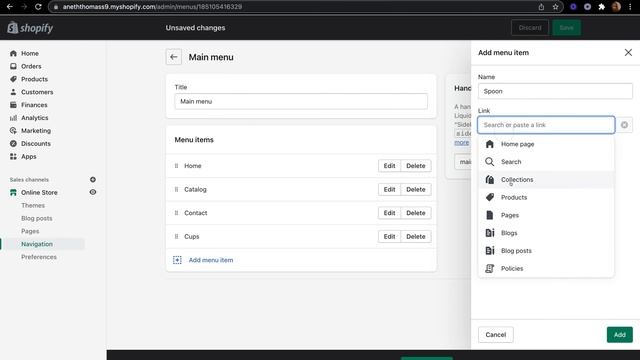Close the Add menu item panel

click(628, 53)
